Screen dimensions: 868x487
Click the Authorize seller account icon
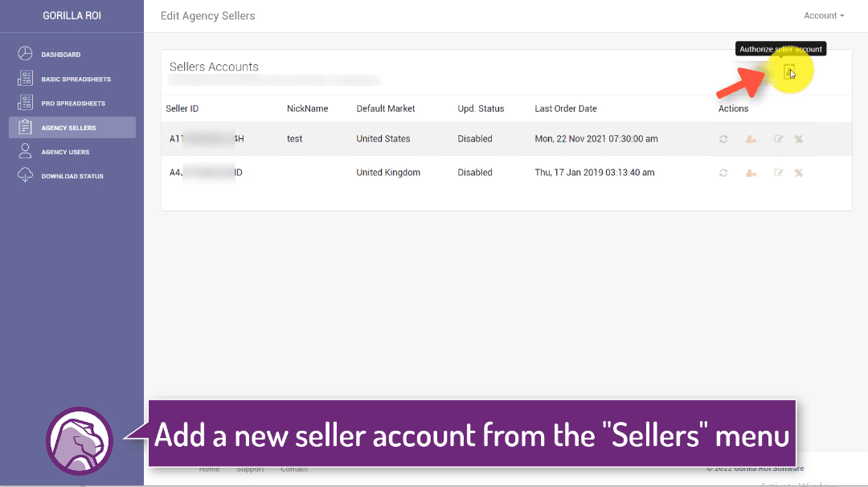click(788, 72)
